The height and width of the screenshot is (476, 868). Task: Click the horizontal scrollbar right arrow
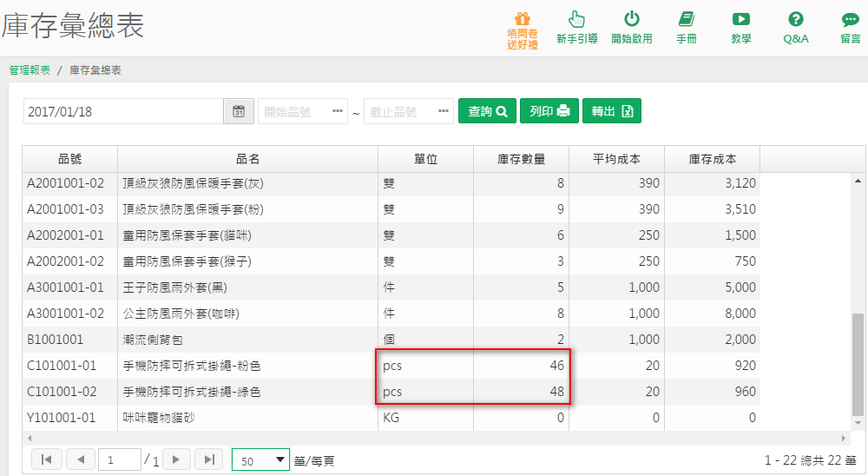point(844,438)
